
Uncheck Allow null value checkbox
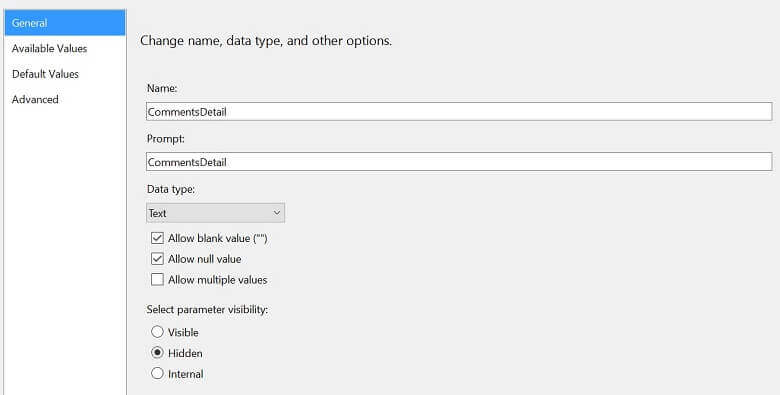[157, 259]
